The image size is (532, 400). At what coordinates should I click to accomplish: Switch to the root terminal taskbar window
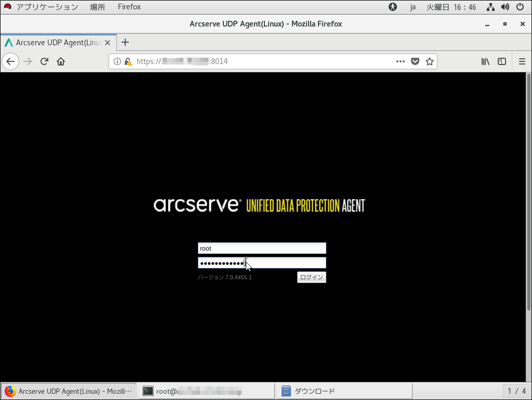pyautogui.click(x=206, y=391)
